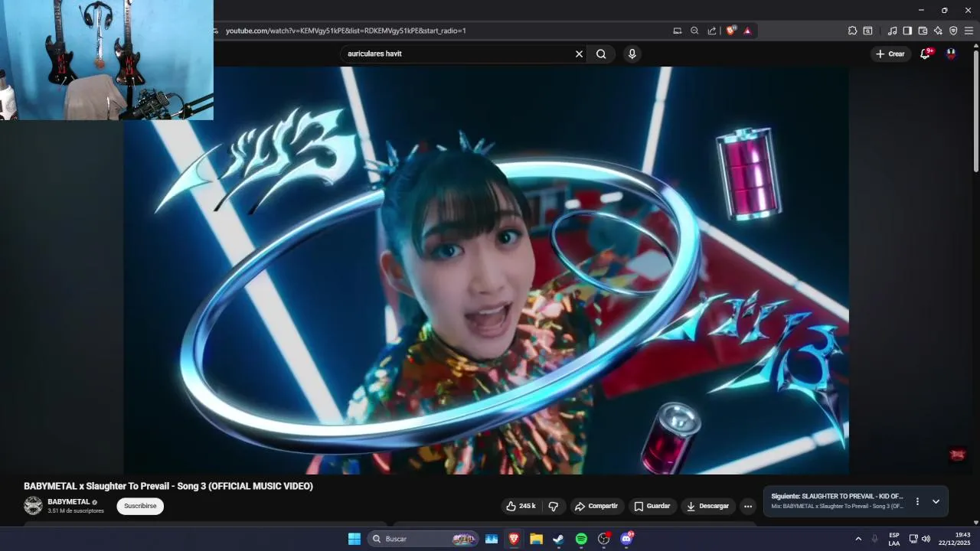Open Brave Shields lion icon
Viewport: 980px width, 551px height.
730,31
